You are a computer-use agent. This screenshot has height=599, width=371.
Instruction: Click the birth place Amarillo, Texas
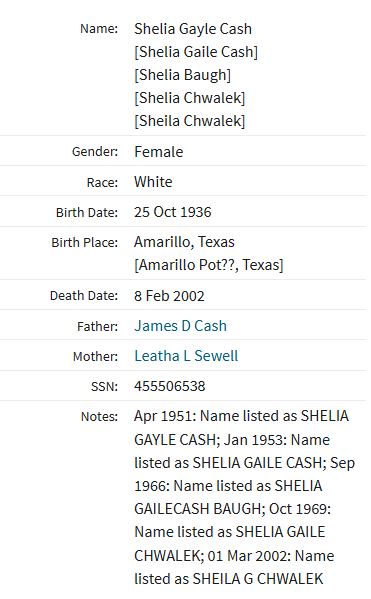[184, 242]
